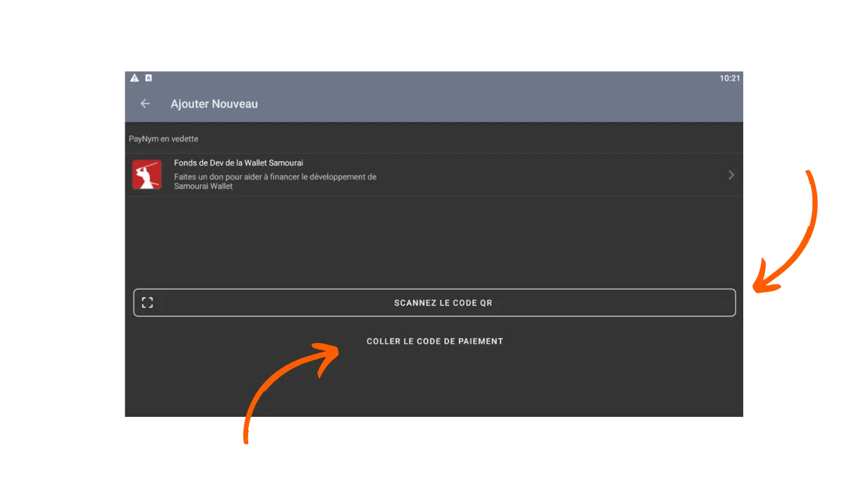Click the square notification icon beside the warning

click(148, 77)
